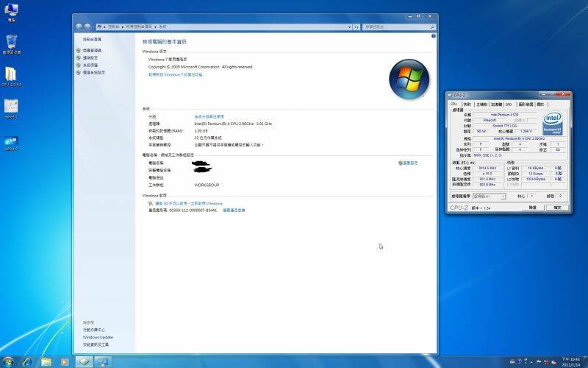Viewport: 588px width, 368px height.
Task: Click the shield icon beside Remote settings link
Action: [x=79, y=58]
